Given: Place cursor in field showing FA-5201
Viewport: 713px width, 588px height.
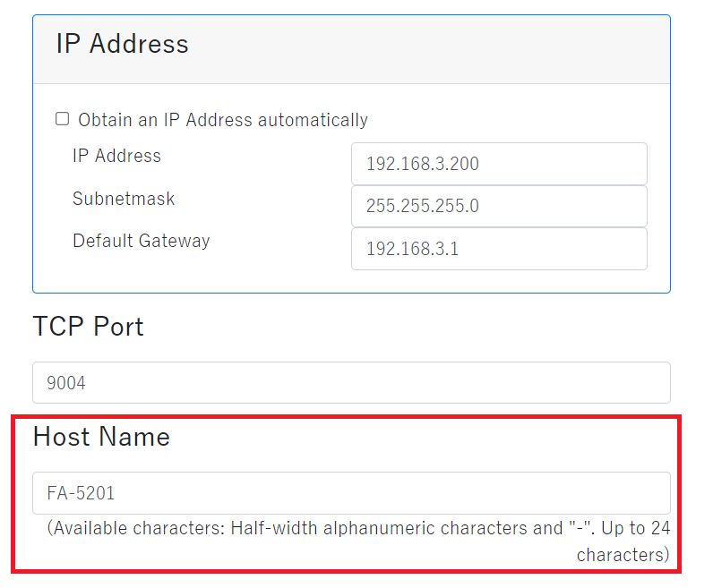Looking at the screenshot, I should click(351, 493).
